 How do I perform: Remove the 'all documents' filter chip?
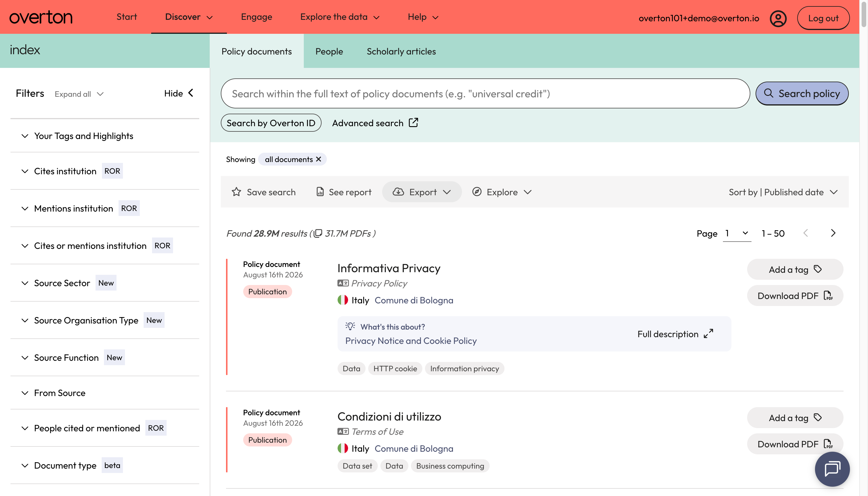point(319,159)
